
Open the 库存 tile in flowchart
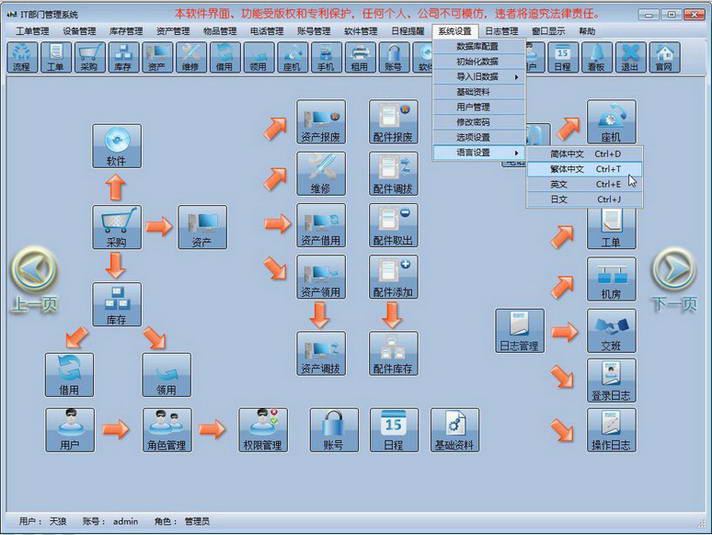pos(117,304)
